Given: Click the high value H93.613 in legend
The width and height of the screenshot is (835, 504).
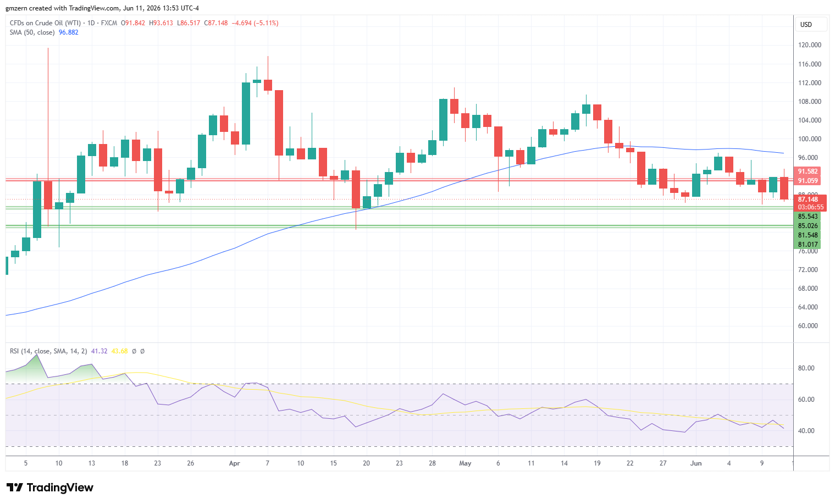Looking at the screenshot, I should [x=161, y=23].
